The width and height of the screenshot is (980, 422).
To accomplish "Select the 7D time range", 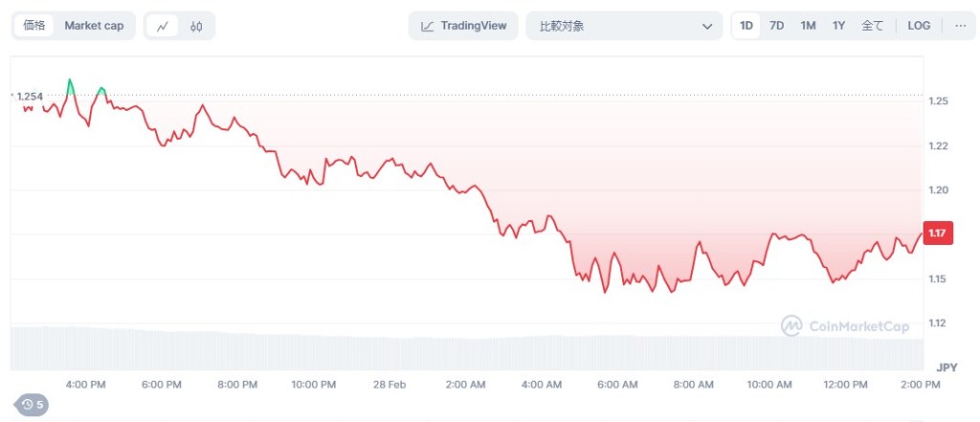I will click(777, 26).
